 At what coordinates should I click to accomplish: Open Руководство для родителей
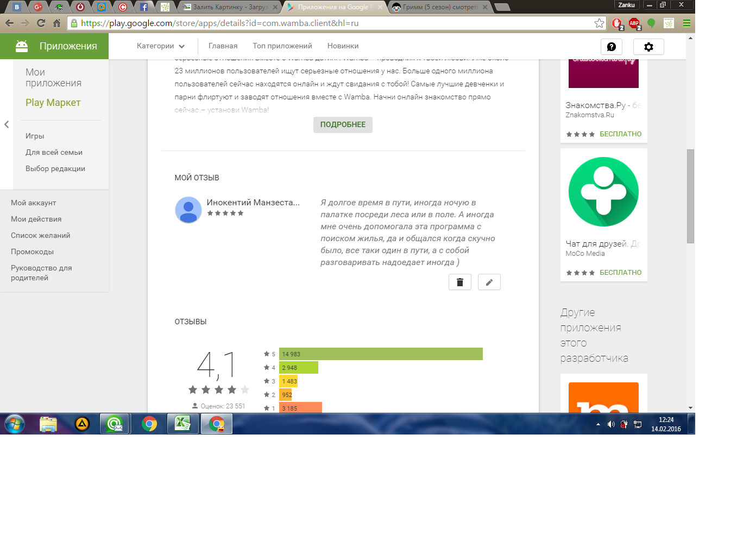coord(41,273)
